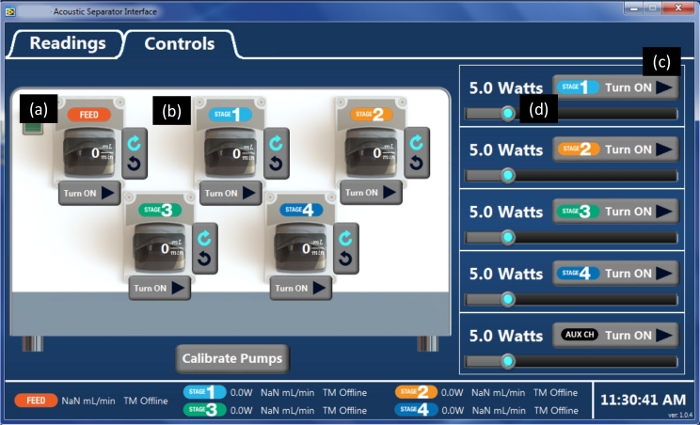Turn ON the AUX CH power
Image resolution: width=700 pixels, height=425 pixels.
616,335
